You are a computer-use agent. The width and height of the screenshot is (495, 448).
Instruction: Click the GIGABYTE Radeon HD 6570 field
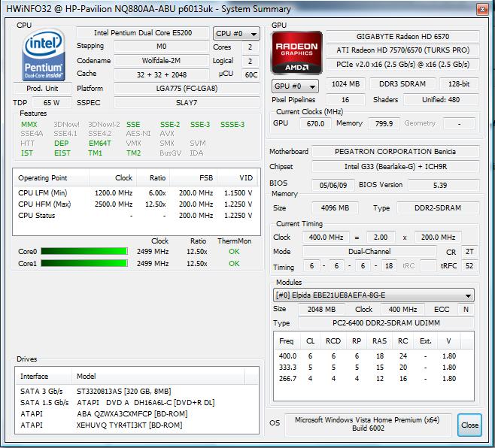tap(402, 37)
